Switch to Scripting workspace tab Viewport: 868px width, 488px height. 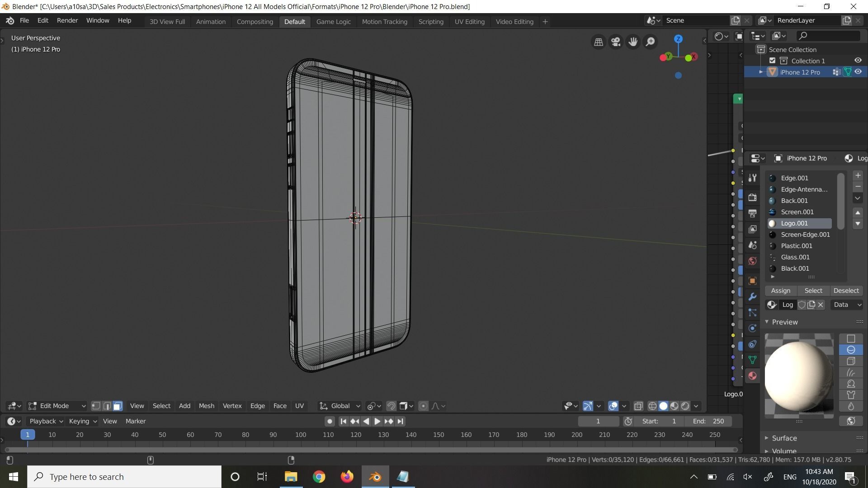point(431,21)
